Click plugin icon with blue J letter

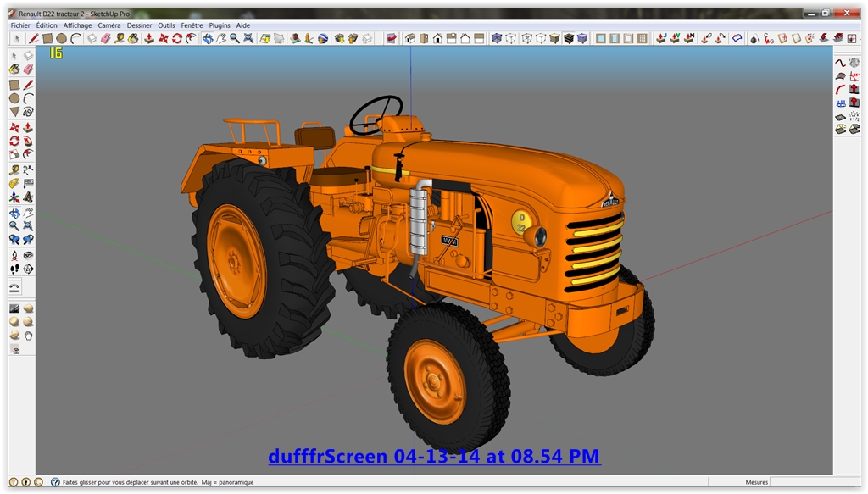[661, 38]
